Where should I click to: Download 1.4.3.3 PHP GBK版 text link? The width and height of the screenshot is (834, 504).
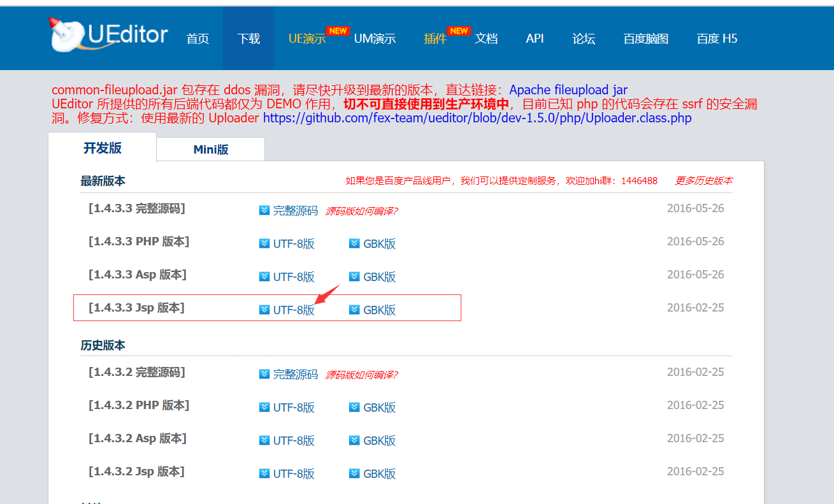pyautogui.click(x=380, y=244)
